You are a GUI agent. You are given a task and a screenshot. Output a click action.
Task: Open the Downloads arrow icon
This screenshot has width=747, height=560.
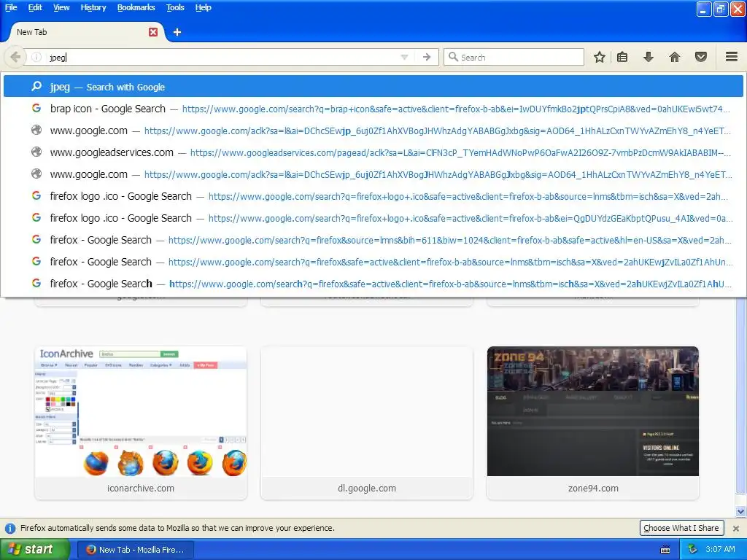pos(648,57)
